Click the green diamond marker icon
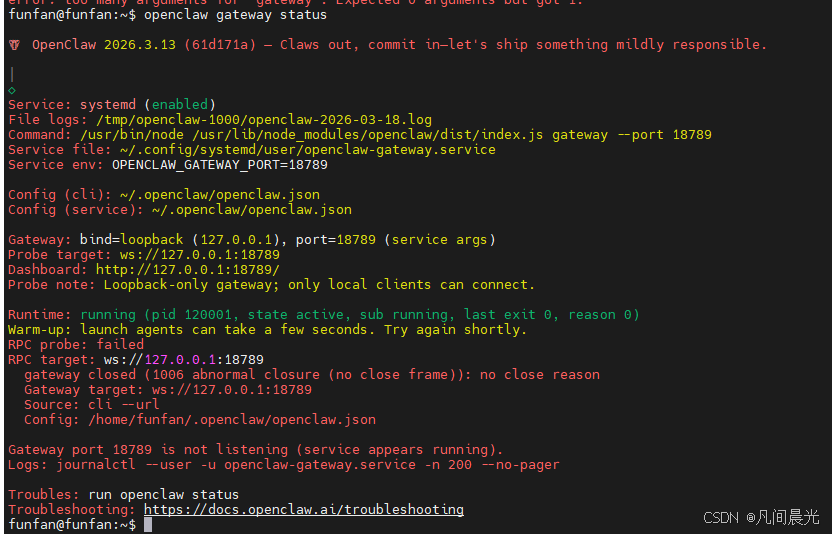This screenshot has height=534, width=832. coord(12,90)
